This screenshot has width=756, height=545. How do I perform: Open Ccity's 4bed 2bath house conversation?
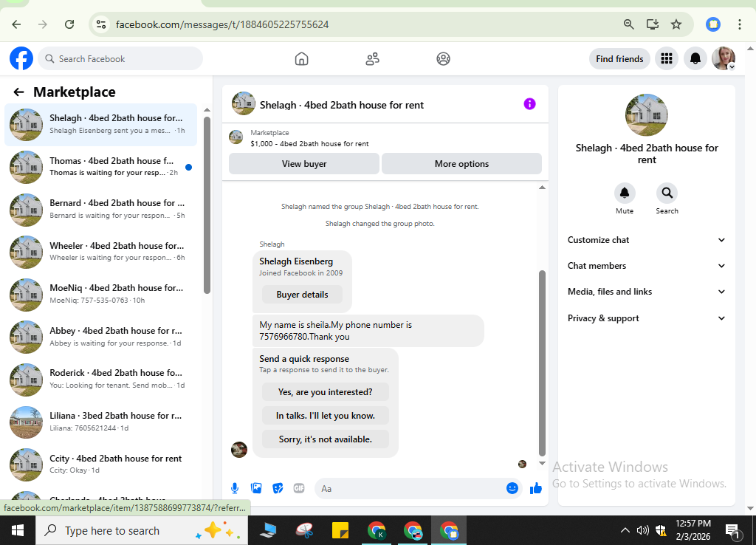100,464
